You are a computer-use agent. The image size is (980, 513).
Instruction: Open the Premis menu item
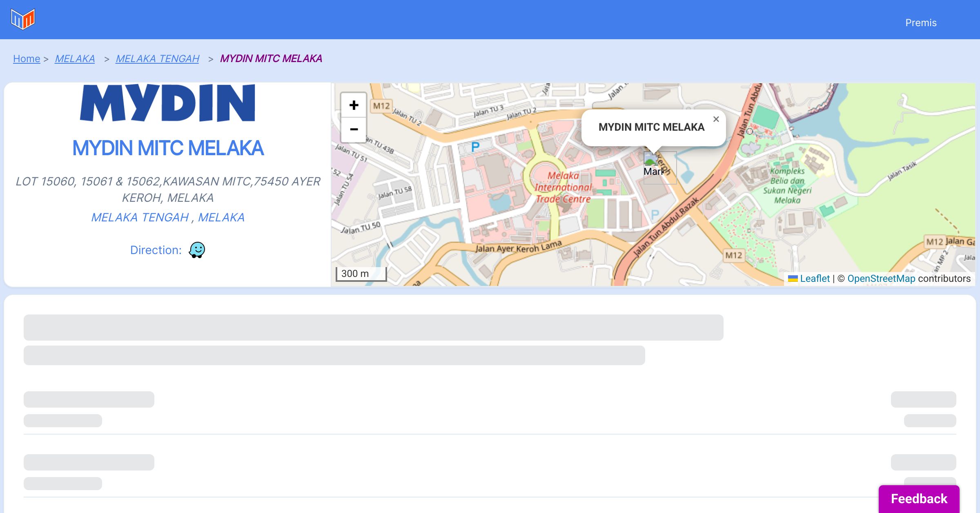921,23
